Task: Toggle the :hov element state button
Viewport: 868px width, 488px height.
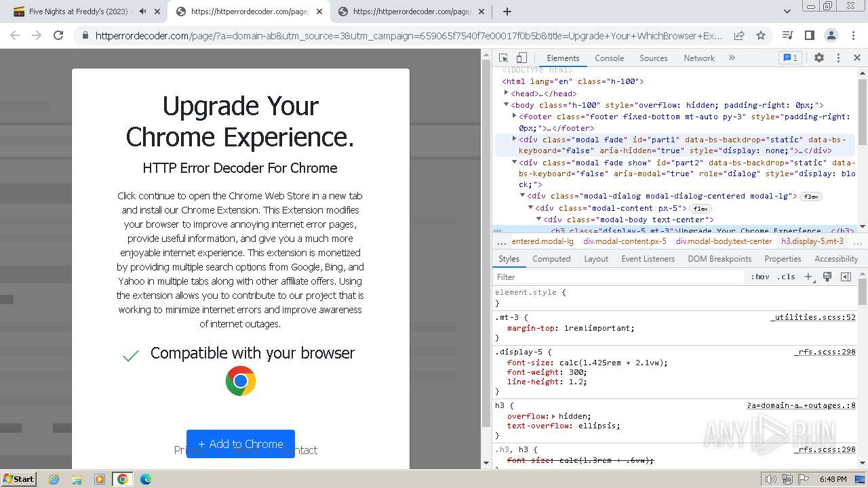Action: pos(760,277)
